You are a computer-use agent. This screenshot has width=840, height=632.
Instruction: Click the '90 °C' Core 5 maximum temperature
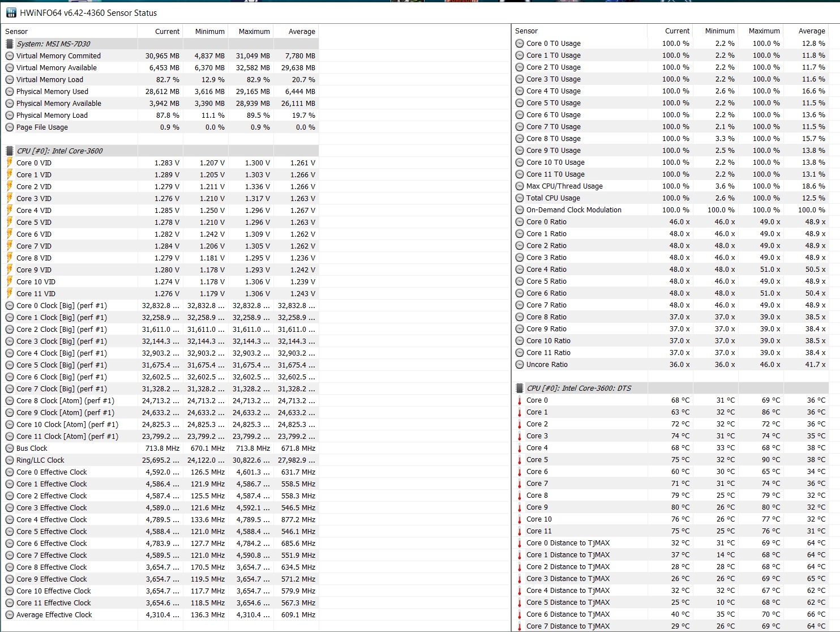coord(771,459)
